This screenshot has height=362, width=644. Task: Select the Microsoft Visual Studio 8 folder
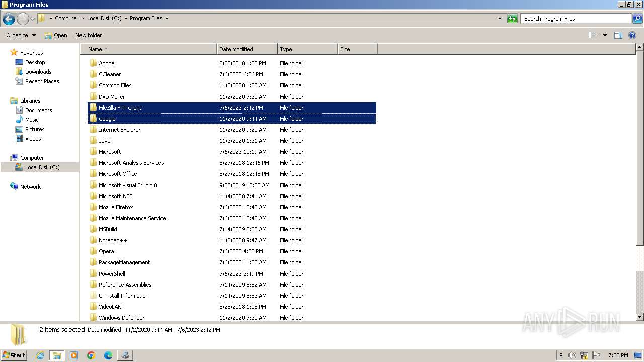[232, 185]
